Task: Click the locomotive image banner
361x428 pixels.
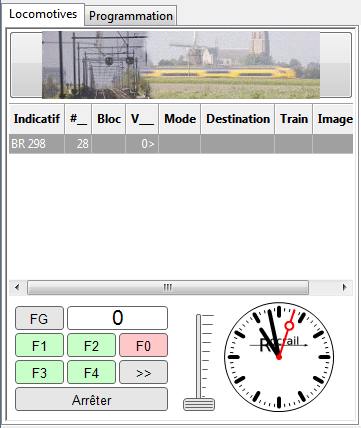Action: [x=181, y=65]
